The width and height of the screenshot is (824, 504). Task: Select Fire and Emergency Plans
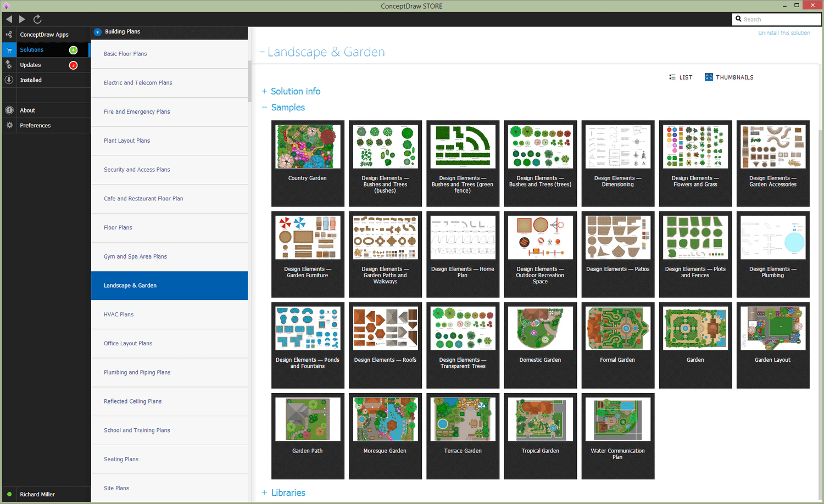pyautogui.click(x=169, y=112)
